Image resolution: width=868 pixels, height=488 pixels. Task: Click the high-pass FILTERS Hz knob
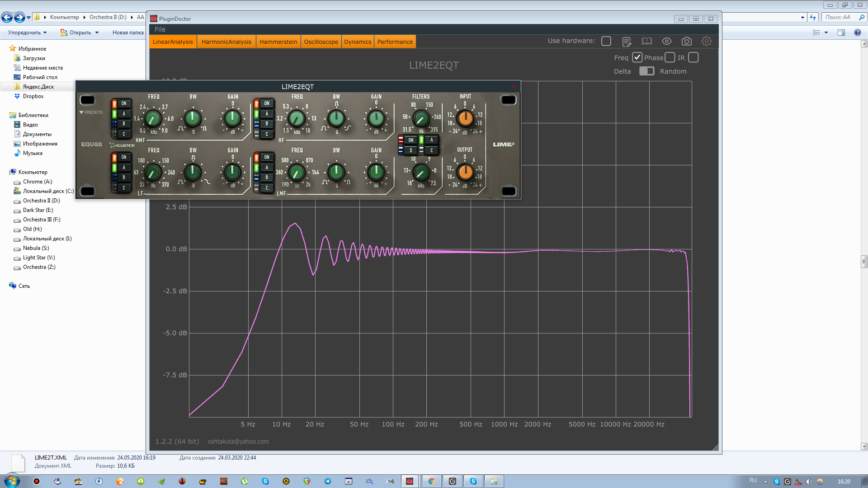[421, 118]
